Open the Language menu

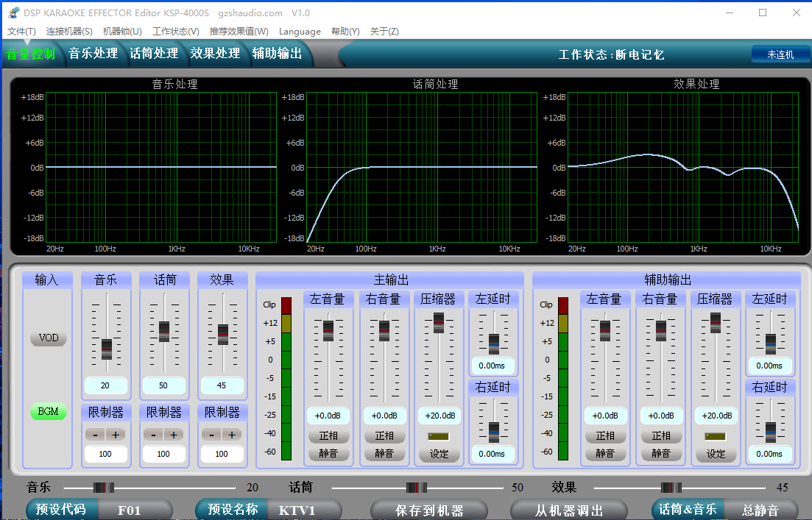[x=300, y=32]
